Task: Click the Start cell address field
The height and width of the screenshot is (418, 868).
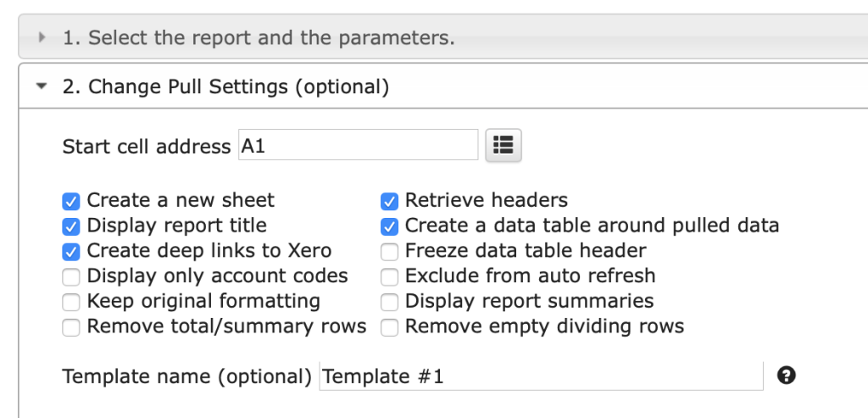Action: click(359, 145)
